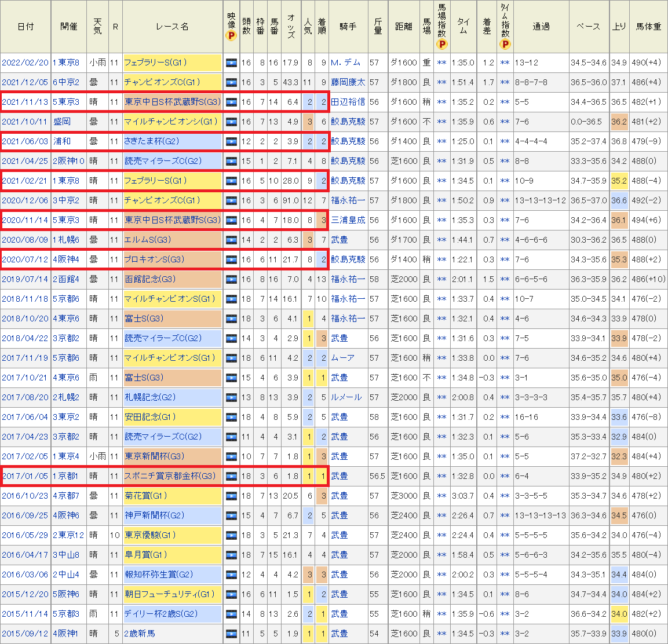Play video for 2020/08/09 エルムS race
This screenshot has height=644, width=668.
point(231,240)
